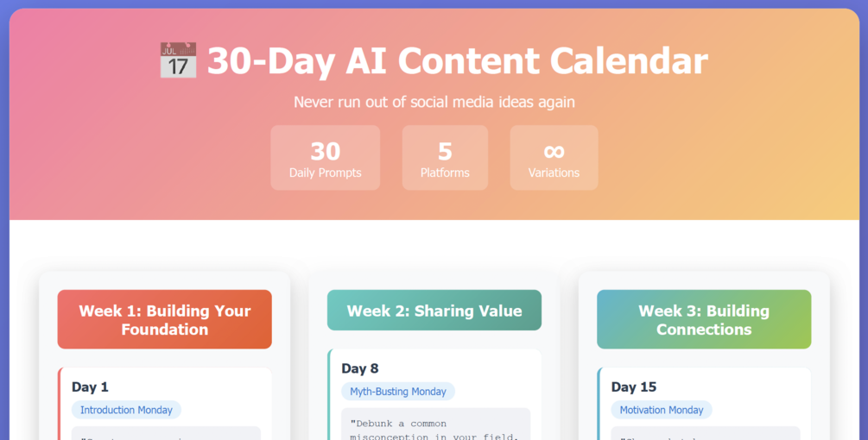Screen dimensions: 868x440
Task: Click the 30-Day AI Content Calendar title
Action: coord(457,60)
